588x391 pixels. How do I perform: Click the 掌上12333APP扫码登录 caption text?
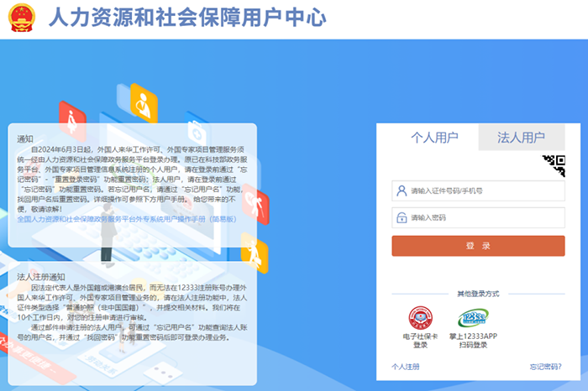473,341
